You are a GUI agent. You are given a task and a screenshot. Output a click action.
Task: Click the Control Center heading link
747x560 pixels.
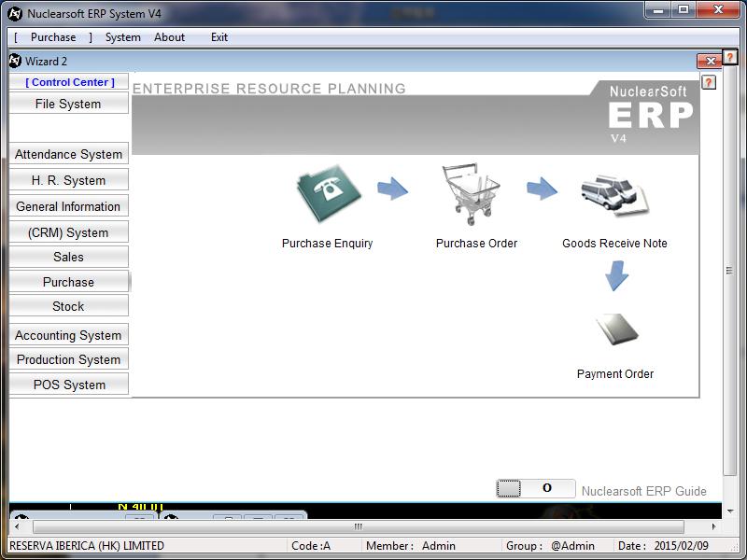point(69,82)
